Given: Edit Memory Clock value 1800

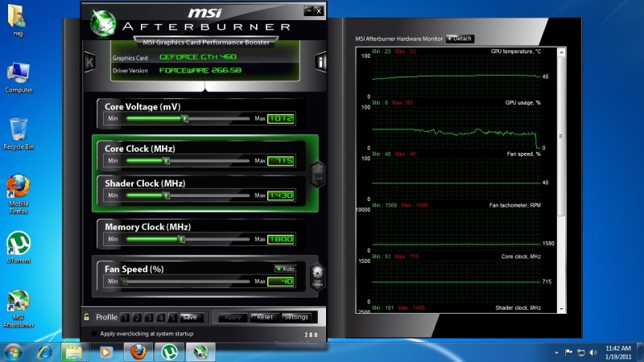Looking at the screenshot, I should (281, 239).
